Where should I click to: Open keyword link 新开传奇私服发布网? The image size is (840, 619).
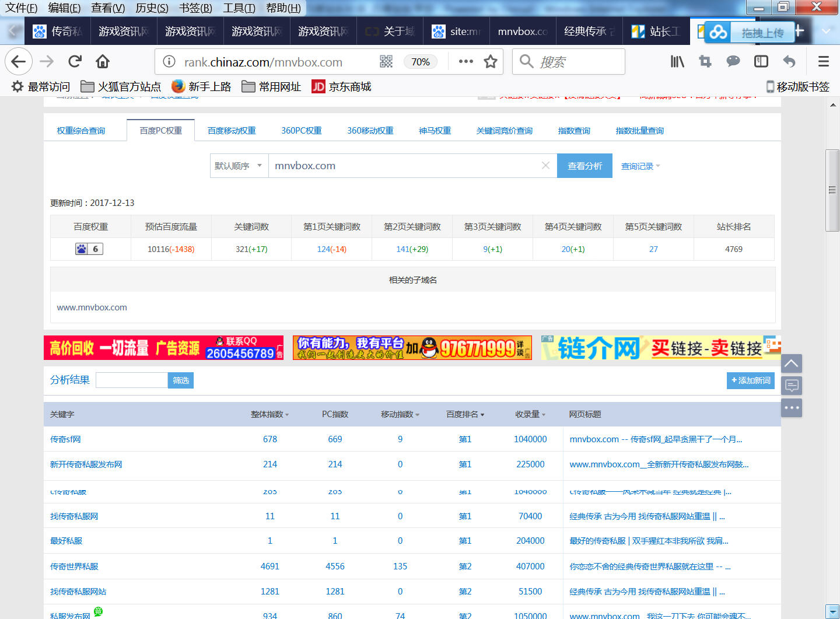[x=86, y=464]
